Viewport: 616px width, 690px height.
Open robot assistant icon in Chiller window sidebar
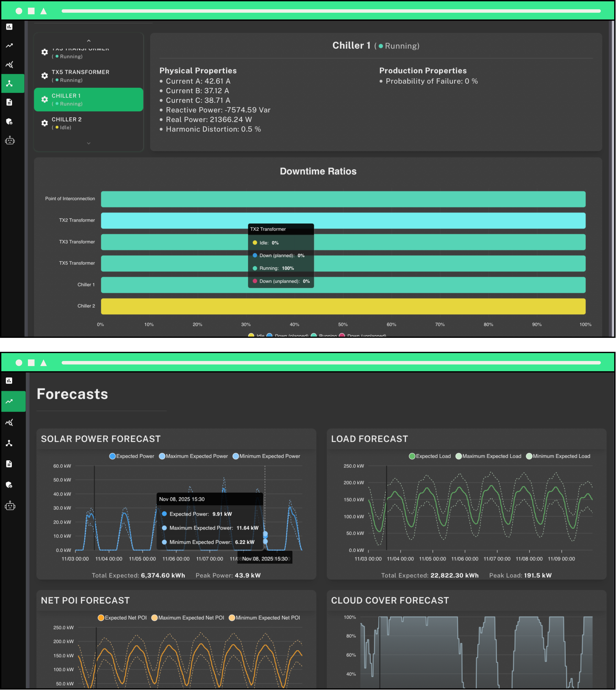point(10,140)
